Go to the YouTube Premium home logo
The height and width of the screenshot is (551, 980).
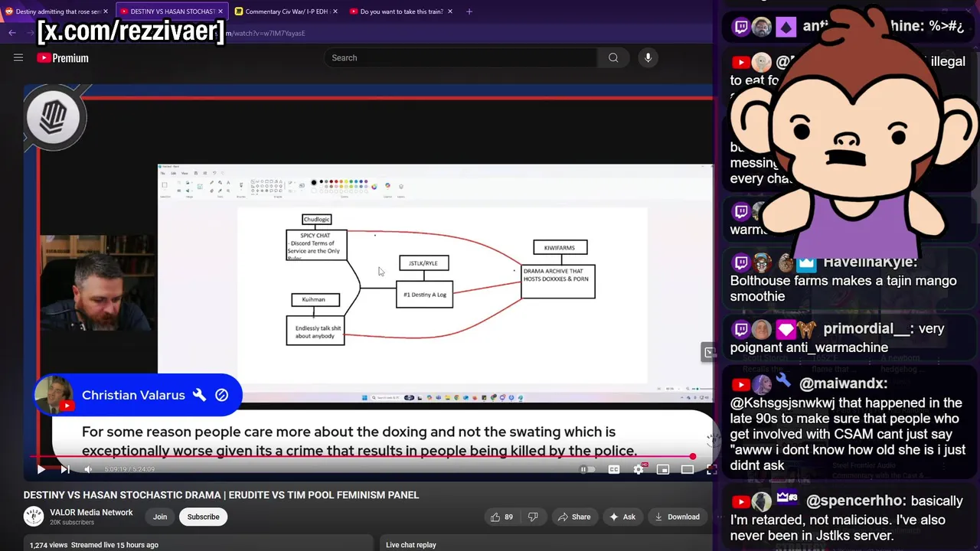[63, 58]
